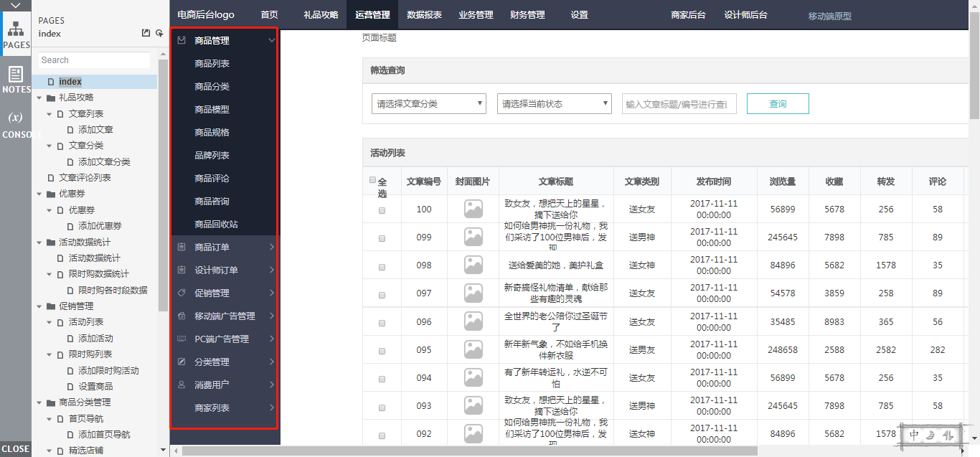Open 商品列表 in the sidebar submenu
Screen dimensions: 980x457
[212, 64]
